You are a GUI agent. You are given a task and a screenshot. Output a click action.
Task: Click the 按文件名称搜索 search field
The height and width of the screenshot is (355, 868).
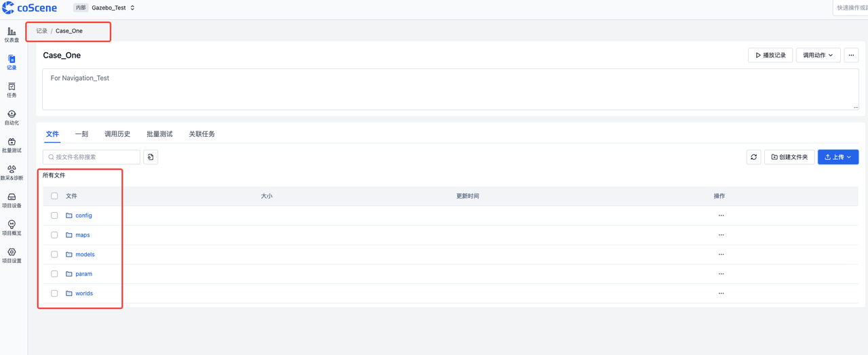(95, 157)
